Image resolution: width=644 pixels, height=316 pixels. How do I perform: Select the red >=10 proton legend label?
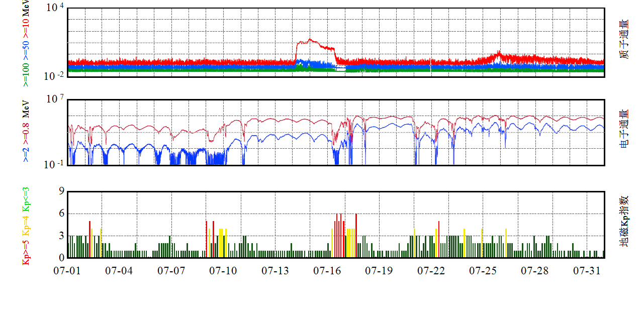(x=26, y=28)
